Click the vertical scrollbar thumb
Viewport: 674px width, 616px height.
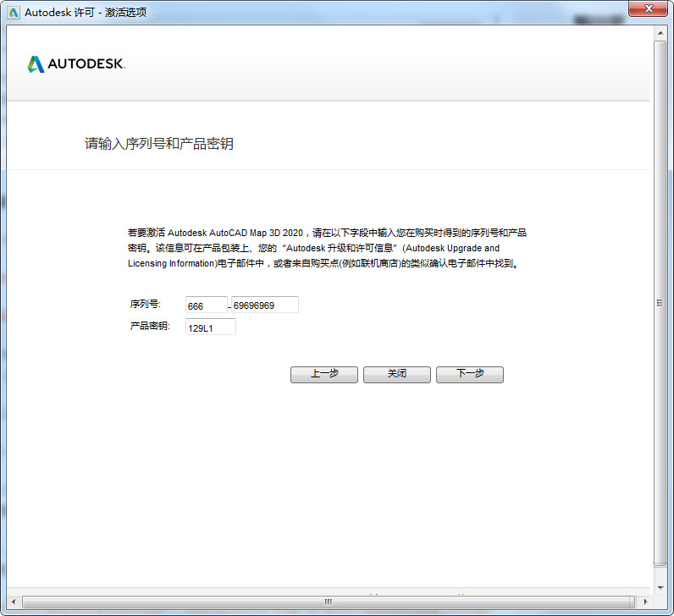[660, 303]
